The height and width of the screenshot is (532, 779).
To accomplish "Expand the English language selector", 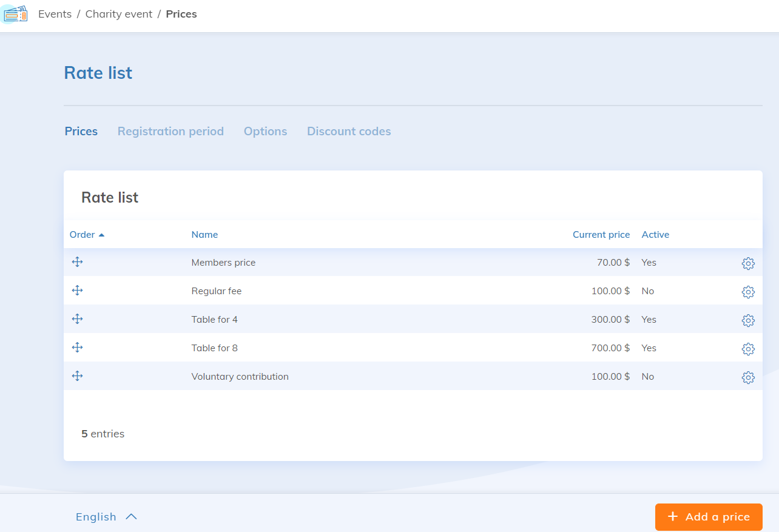I will click(x=106, y=517).
